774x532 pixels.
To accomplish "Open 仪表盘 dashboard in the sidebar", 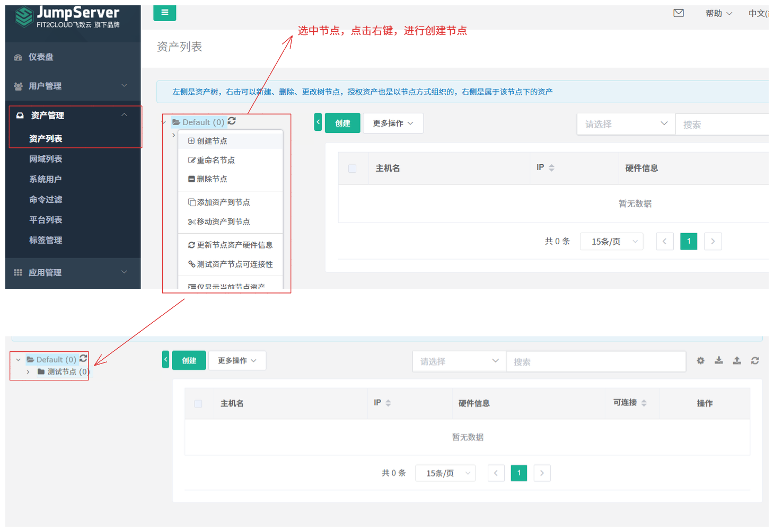I will 41,57.
